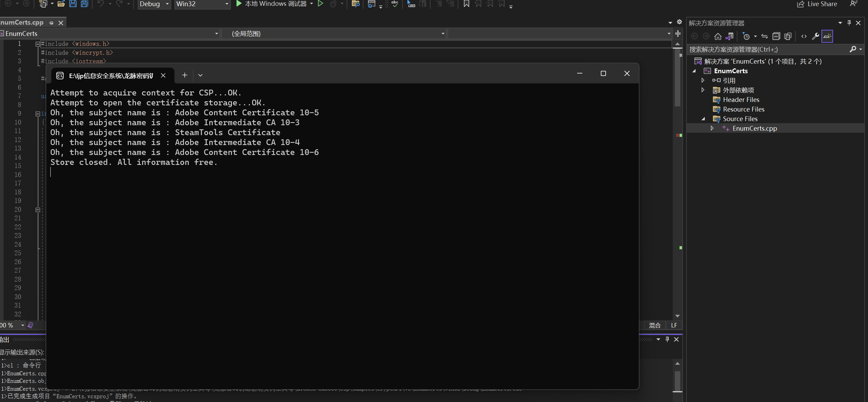Click the Open File folder icon
This screenshot has height=402, width=868.
coord(61,4)
